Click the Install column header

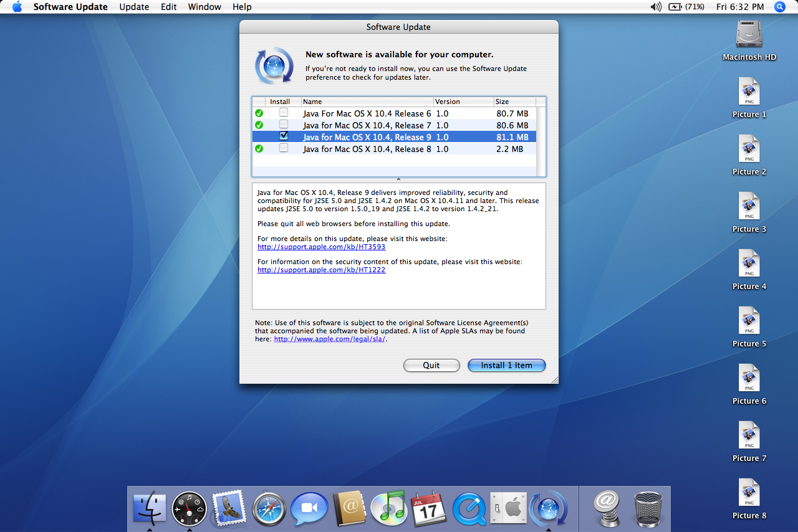(283, 102)
